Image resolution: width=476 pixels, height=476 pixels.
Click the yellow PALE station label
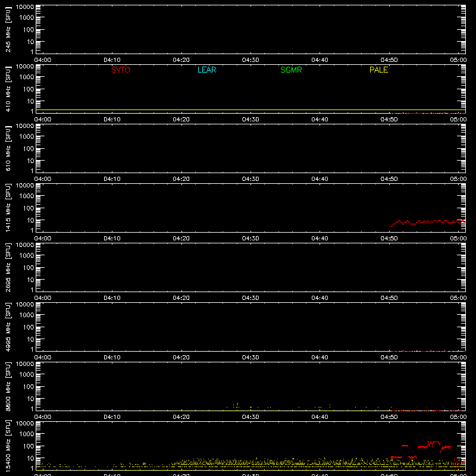pos(378,70)
